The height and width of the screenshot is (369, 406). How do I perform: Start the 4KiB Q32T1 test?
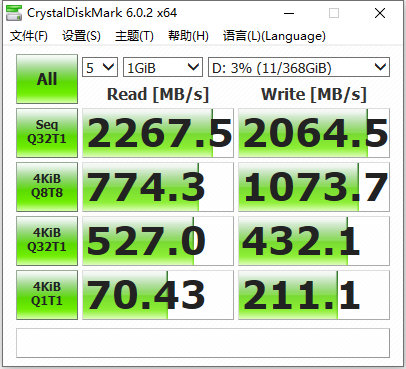click(47, 241)
